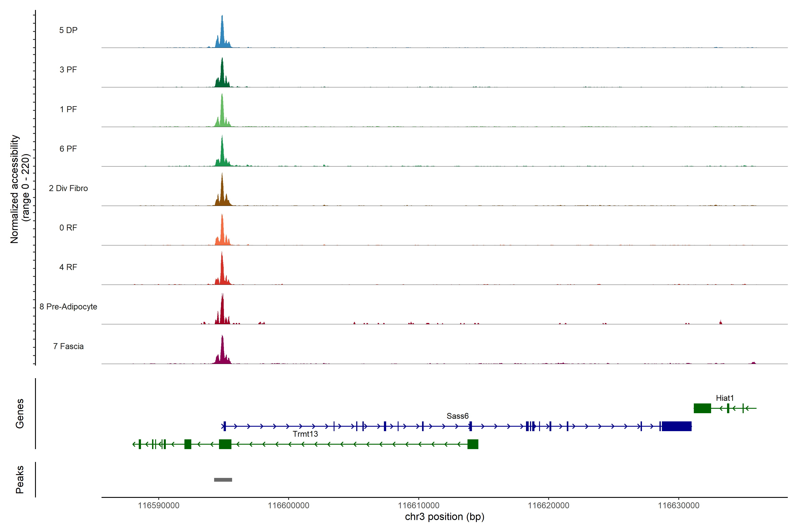Click the green Hiat1 gene block
Image resolution: width=798 pixels, height=532 pixels.
coord(702,408)
